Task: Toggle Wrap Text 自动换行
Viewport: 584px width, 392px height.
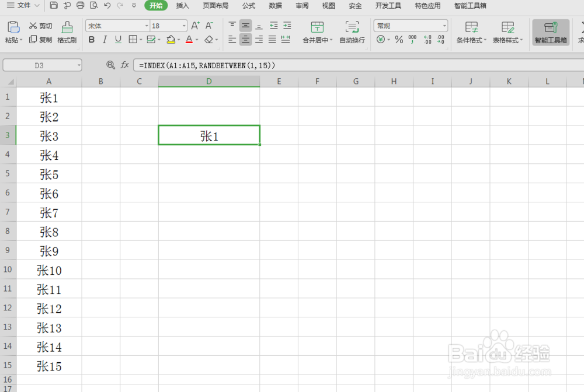Action: [x=352, y=32]
